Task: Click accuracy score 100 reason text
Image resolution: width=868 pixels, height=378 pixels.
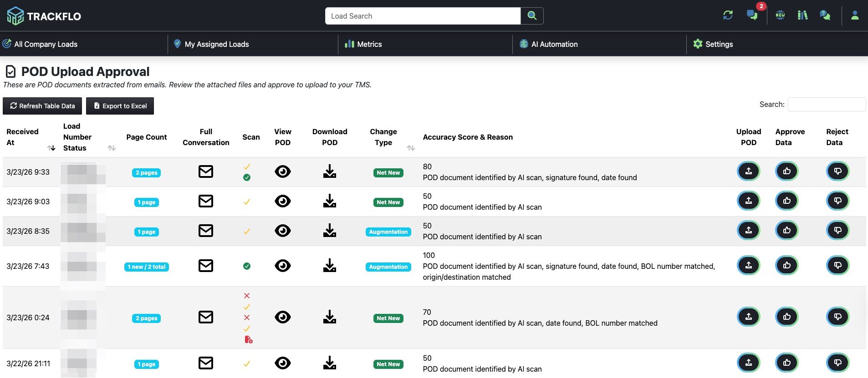Action: pyautogui.click(x=569, y=272)
